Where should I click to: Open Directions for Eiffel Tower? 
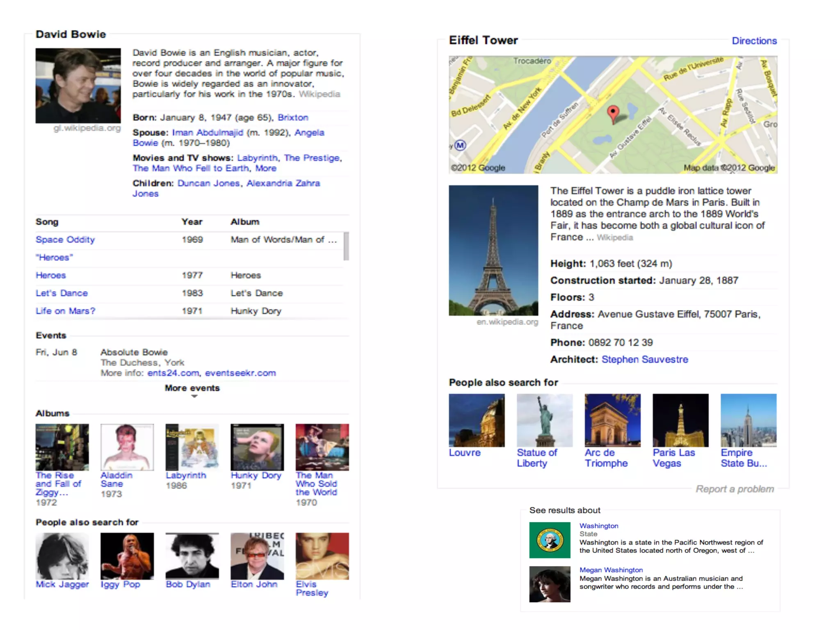(754, 41)
